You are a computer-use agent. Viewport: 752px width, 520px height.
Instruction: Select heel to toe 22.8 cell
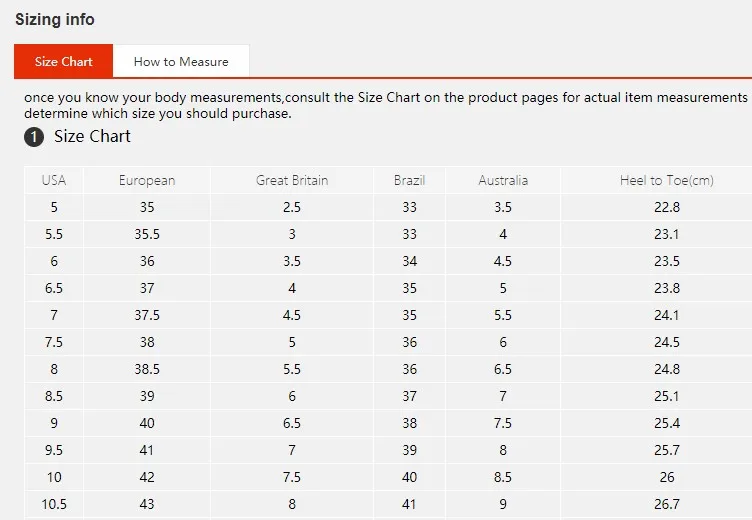667,207
